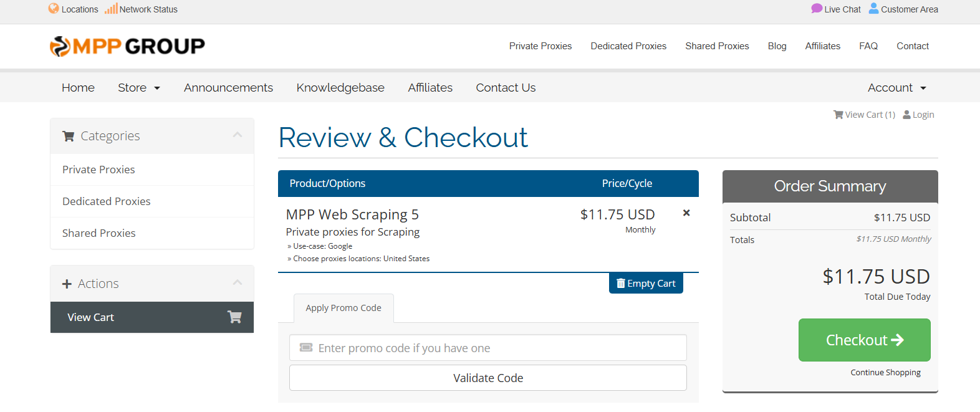This screenshot has height=412, width=980.
Task: Collapse the Categories panel chevron
Action: 238,135
